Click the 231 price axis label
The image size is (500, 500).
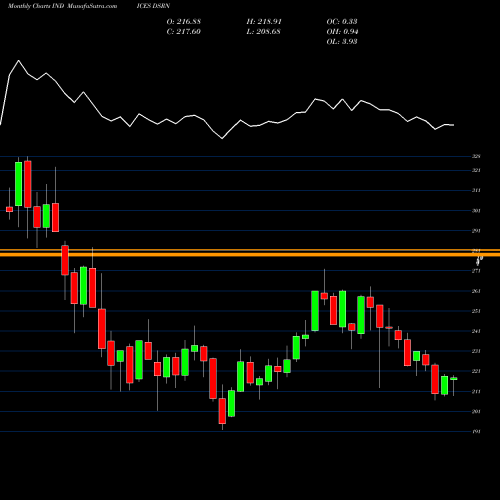(476, 351)
